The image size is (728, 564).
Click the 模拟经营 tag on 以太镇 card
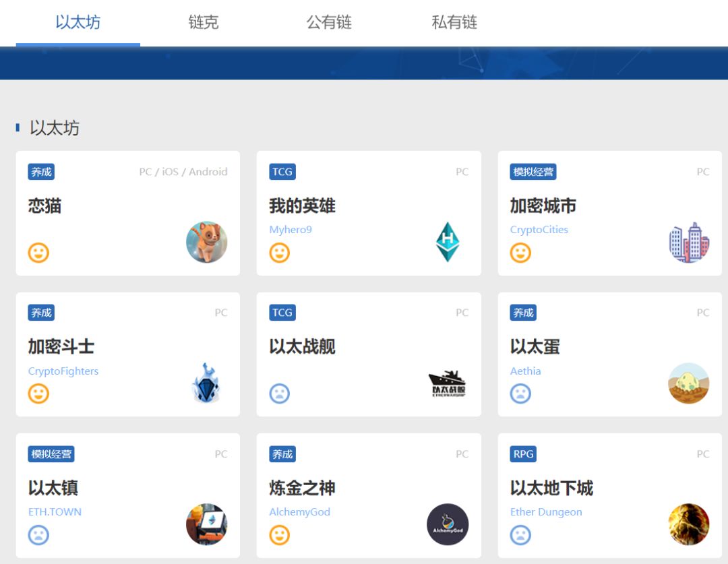pos(51,454)
